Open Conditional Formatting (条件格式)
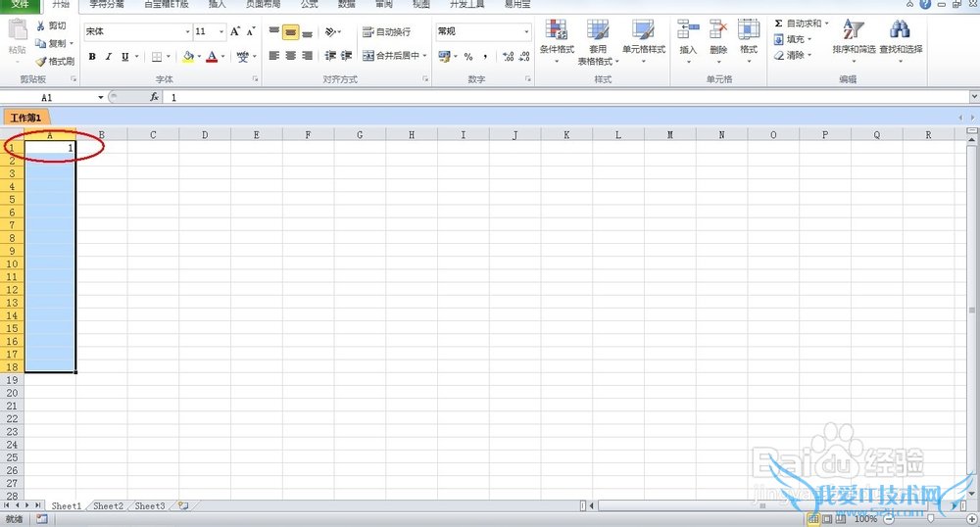The width and height of the screenshot is (980, 527). [x=557, y=39]
